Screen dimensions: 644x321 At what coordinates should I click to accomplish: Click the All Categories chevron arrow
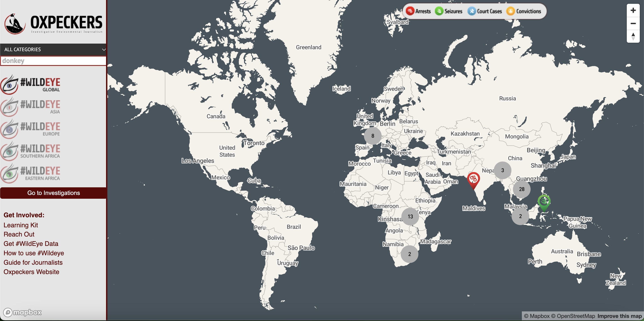coord(104,49)
